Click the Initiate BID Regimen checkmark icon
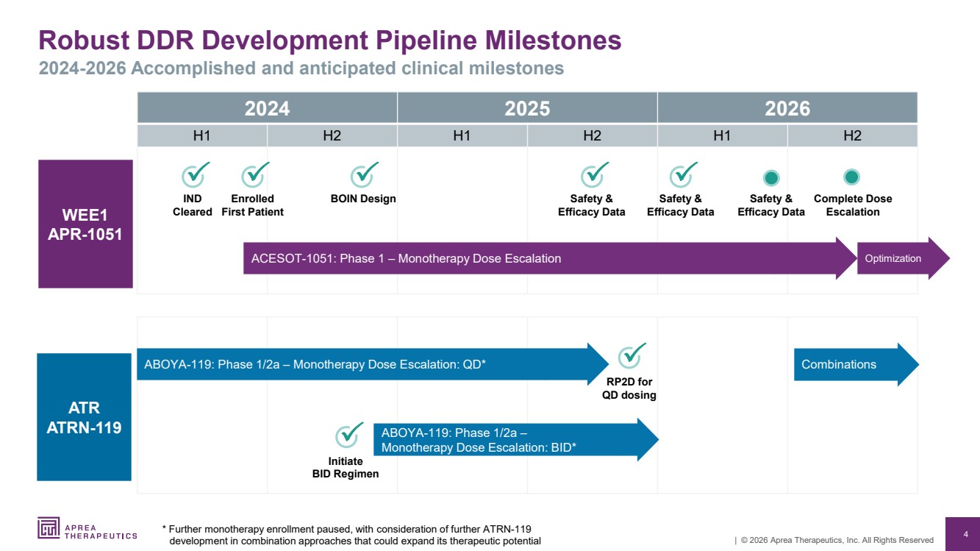 coord(348,436)
